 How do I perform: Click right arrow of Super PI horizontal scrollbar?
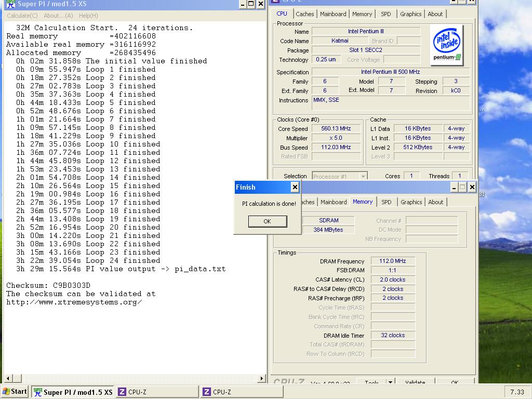[261, 378]
